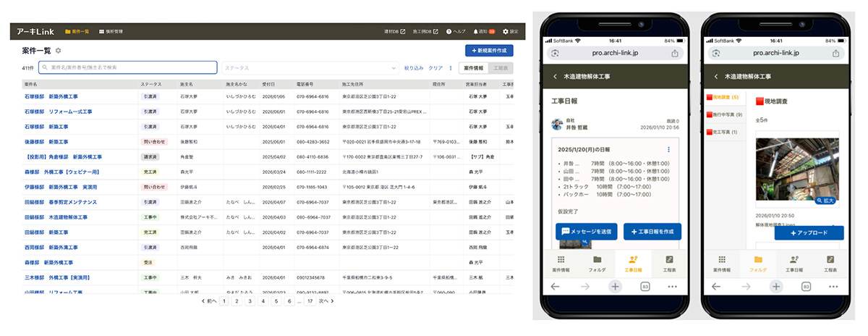Viewport: 868px width, 336px height.
Task: Open the 施工例DB external link
Action: point(426,32)
